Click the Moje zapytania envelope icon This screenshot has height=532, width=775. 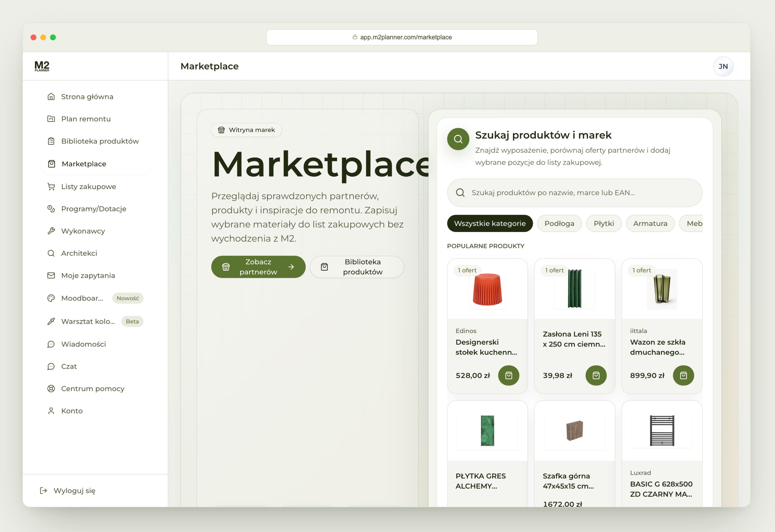[51, 275]
